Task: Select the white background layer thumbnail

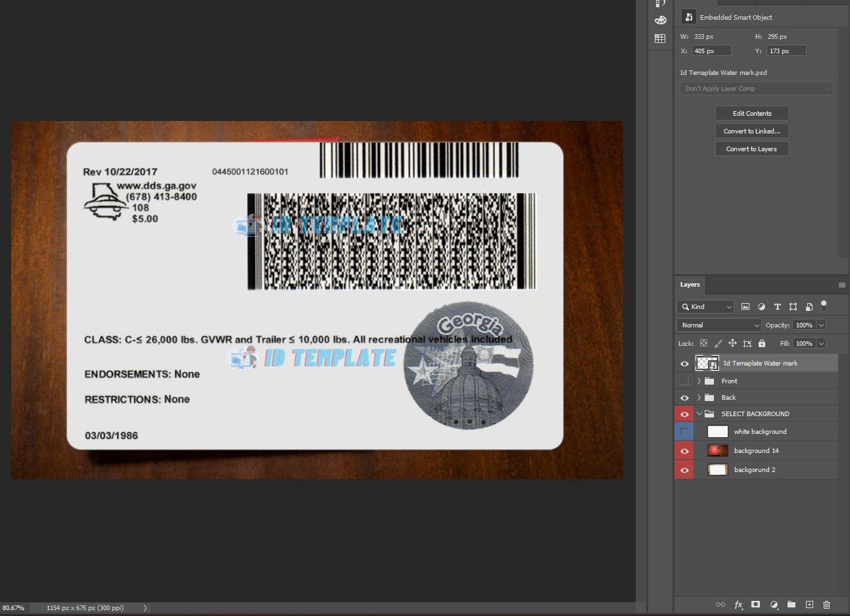Action: (x=717, y=431)
